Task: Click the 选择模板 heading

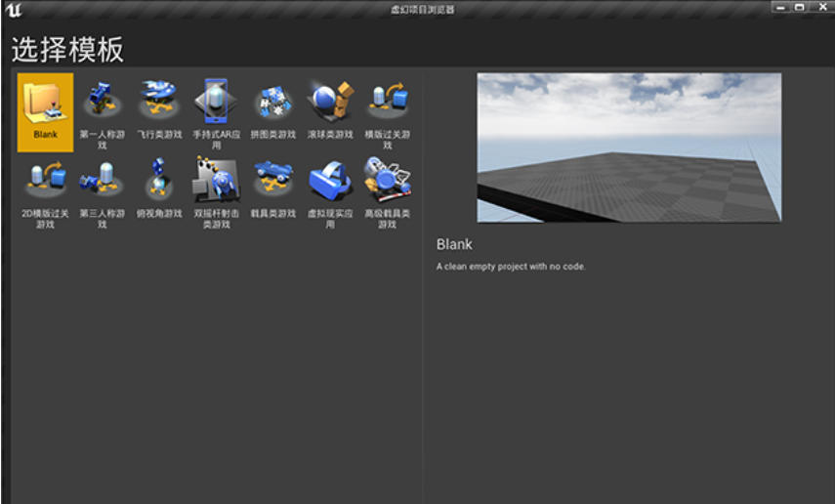Action: pos(67,50)
